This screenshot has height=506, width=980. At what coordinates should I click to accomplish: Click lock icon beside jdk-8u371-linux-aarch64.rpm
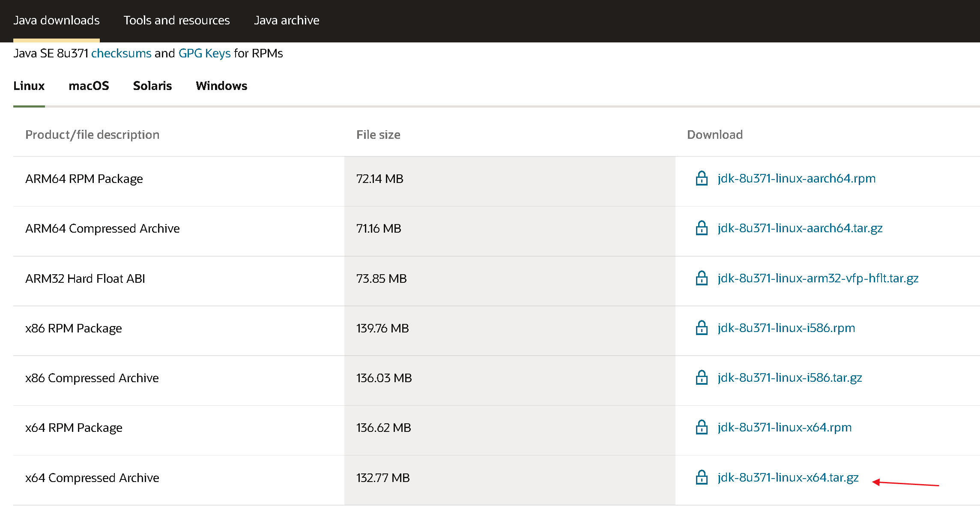702,178
